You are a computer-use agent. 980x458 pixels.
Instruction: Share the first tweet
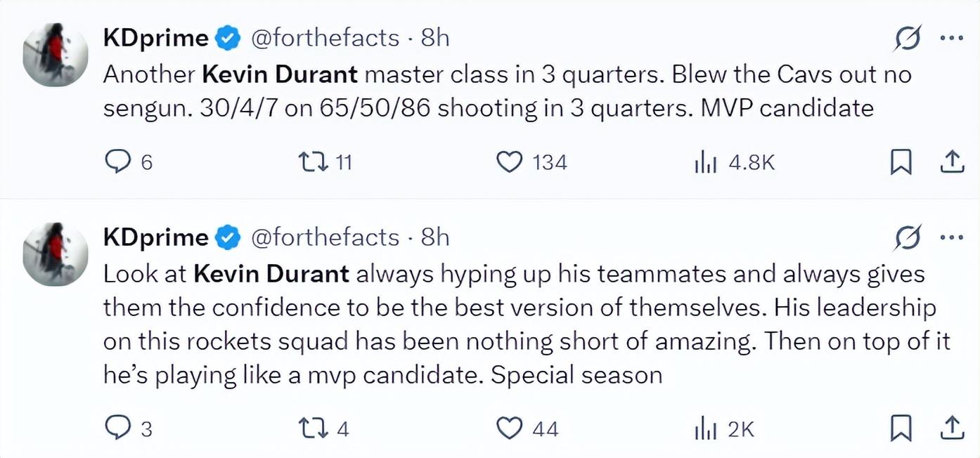951,162
